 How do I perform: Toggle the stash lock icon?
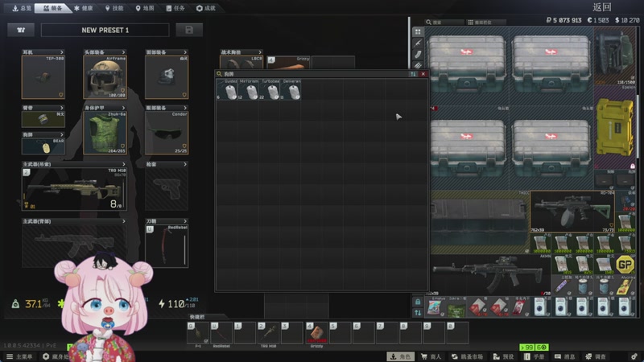[x=418, y=302]
